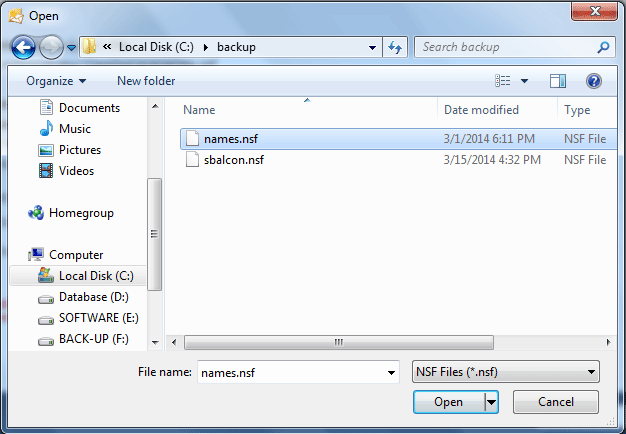
Task: Go back using the Back arrow
Action: click(x=23, y=48)
